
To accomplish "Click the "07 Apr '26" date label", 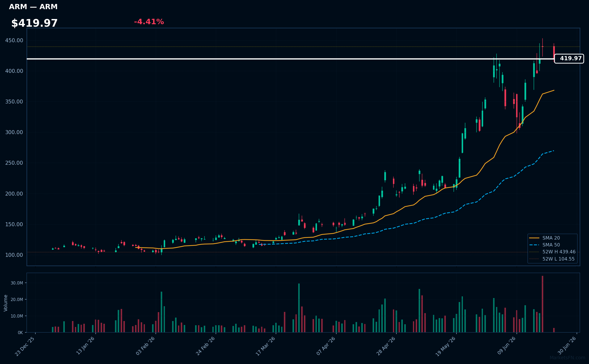I will 326,346.
